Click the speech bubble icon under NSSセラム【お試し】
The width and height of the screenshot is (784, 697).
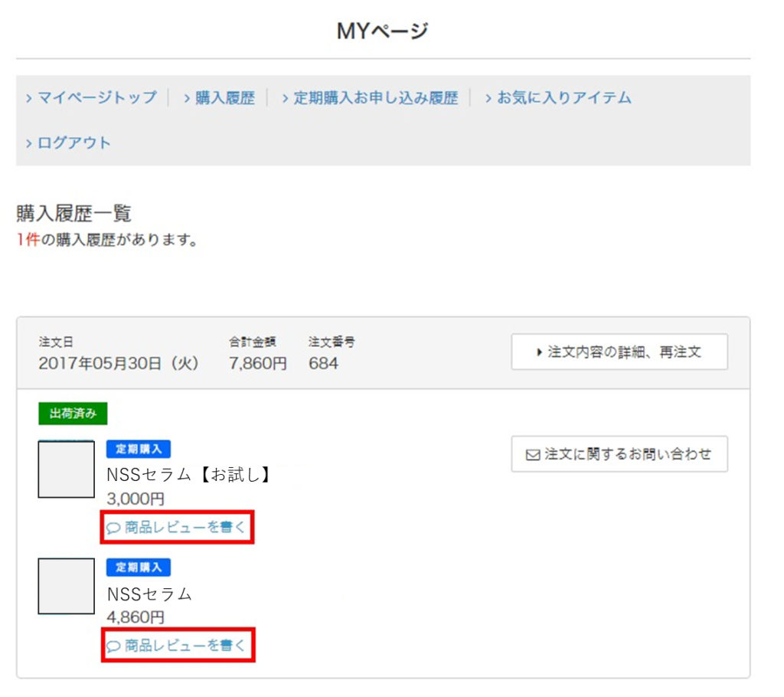[113, 528]
